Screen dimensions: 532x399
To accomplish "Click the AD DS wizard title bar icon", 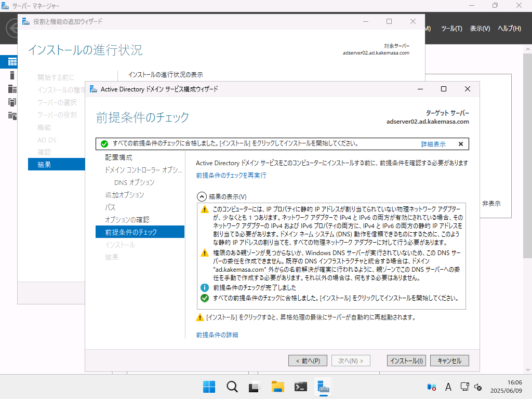I will 94,89.
